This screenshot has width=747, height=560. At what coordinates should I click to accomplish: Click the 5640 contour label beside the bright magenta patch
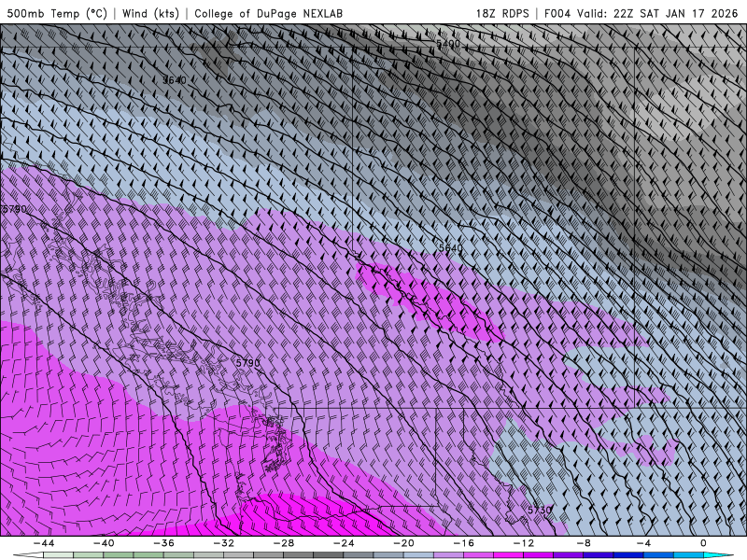pos(451,248)
